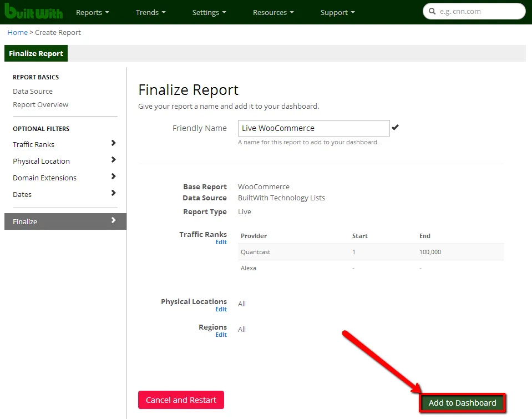The image size is (532, 419).
Task: Click the Dates chevron arrow
Action: pos(113,193)
